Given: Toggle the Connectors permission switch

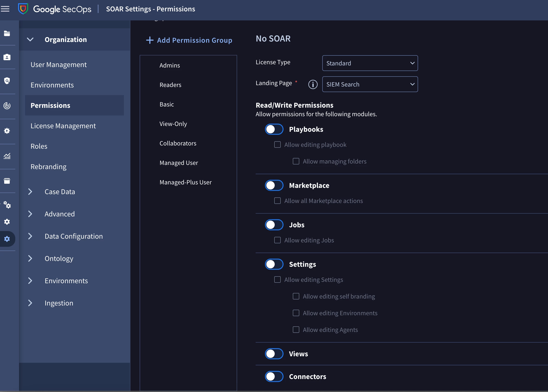Looking at the screenshot, I should [274, 376].
